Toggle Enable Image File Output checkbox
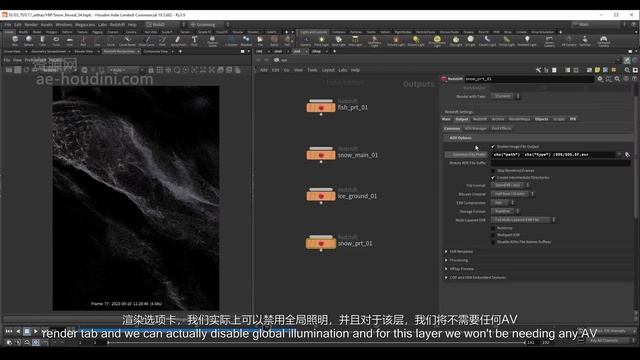 (x=493, y=146)
